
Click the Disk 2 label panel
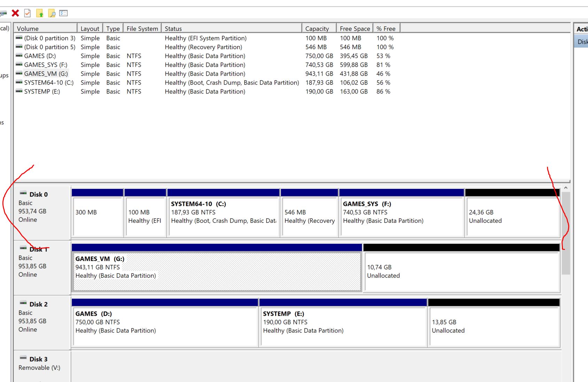(42, 322)
